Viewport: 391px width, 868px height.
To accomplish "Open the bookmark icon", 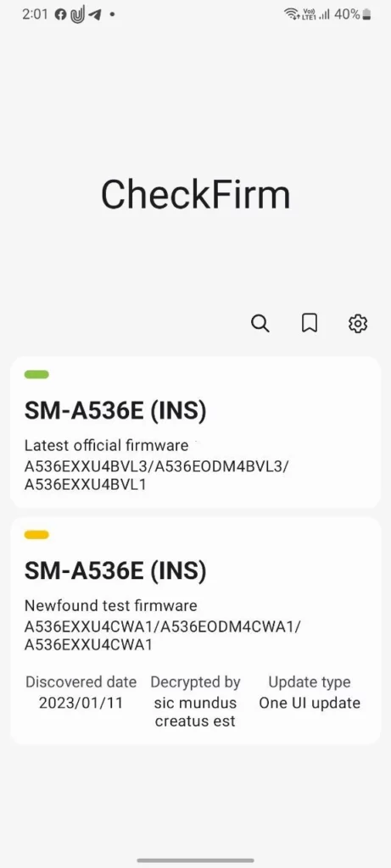I will coord(309,323).
